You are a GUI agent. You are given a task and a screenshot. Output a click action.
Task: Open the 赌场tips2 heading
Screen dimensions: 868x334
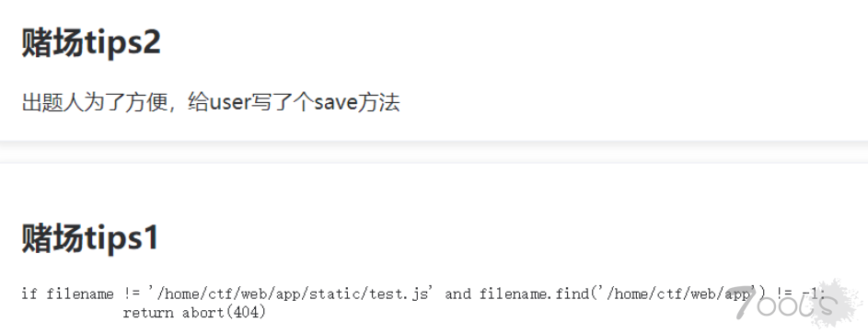pos(91,42)
